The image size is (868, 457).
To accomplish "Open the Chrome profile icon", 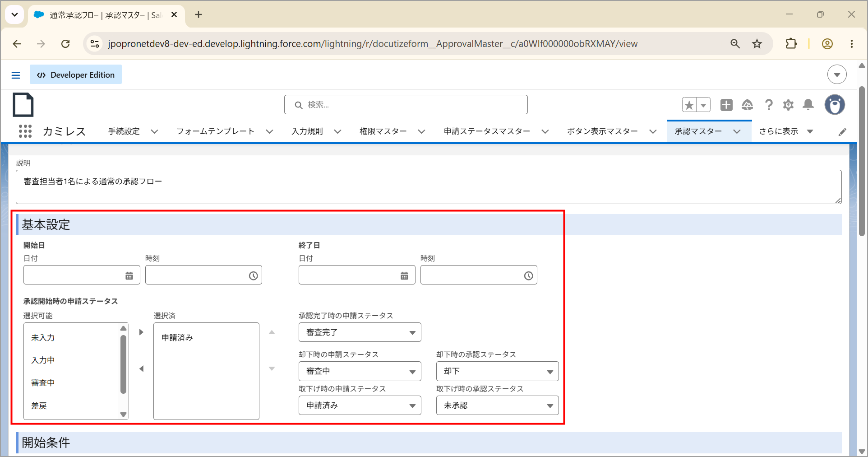I will (x=827, y=44).
